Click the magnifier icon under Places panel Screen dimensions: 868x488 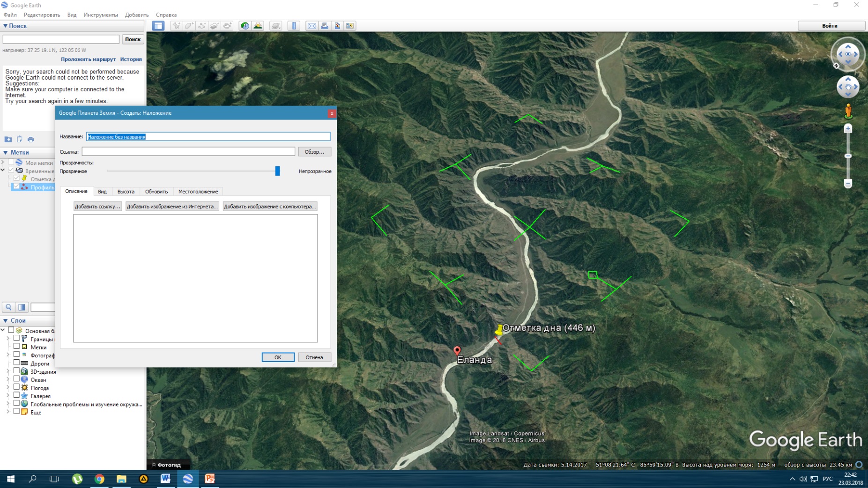pyautogui.click(x=8, y=307)
